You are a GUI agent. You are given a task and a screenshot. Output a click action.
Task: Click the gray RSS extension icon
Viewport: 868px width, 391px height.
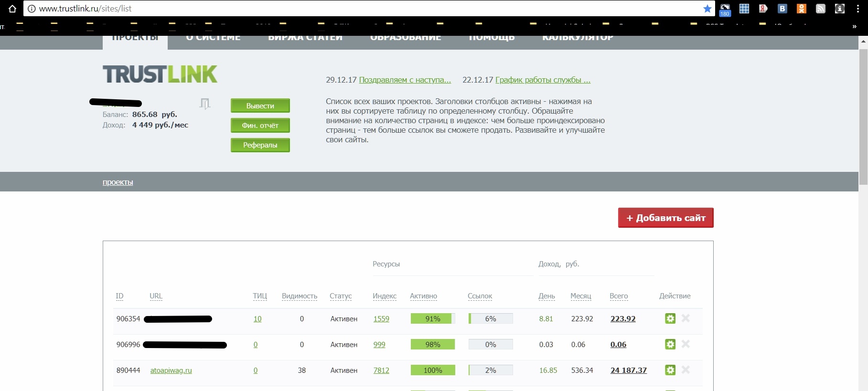pyautogui.click(x=821, y=9)
